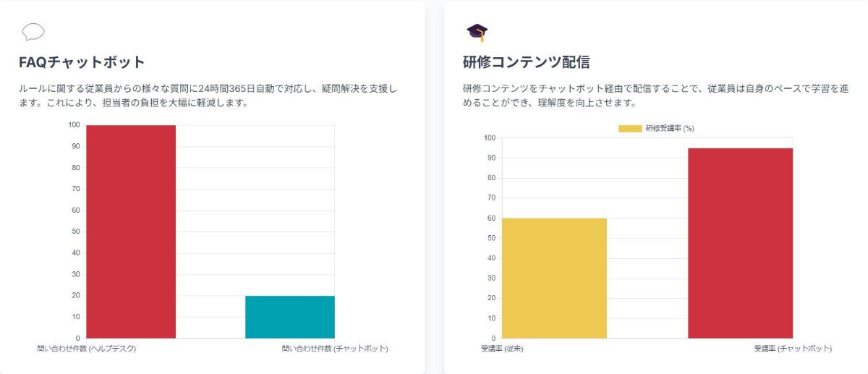Toggle the 研修受講率 (%) legend item
The width and height of the screenshot is (868, 374).
(656, 128)
